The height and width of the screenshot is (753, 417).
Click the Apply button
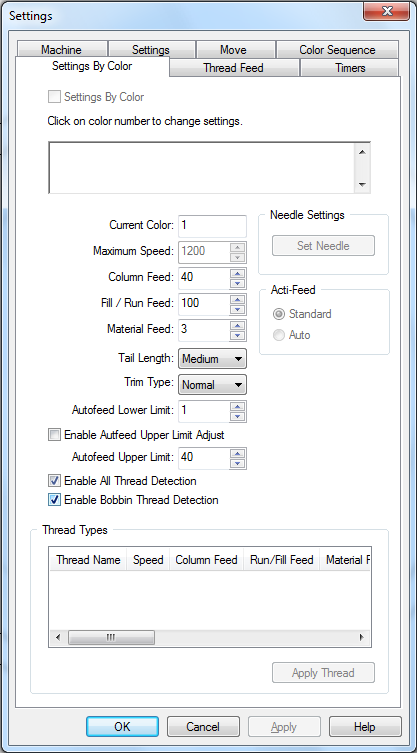(284, 727)
